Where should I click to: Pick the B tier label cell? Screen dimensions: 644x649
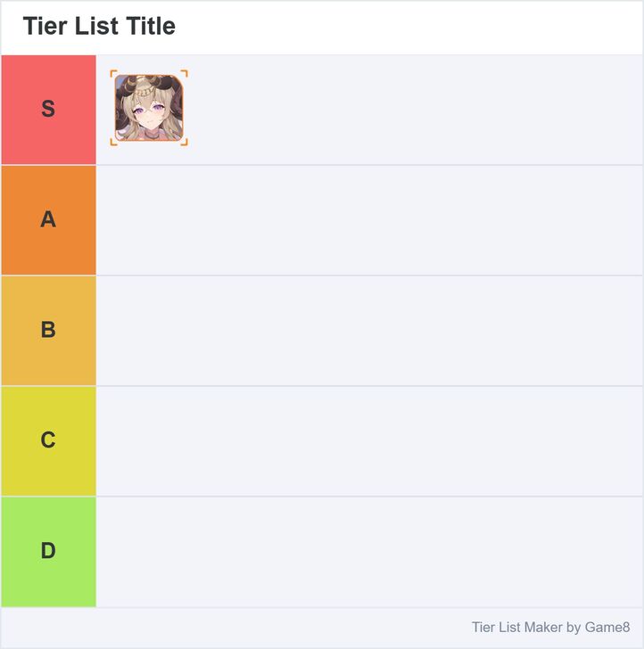48,331
